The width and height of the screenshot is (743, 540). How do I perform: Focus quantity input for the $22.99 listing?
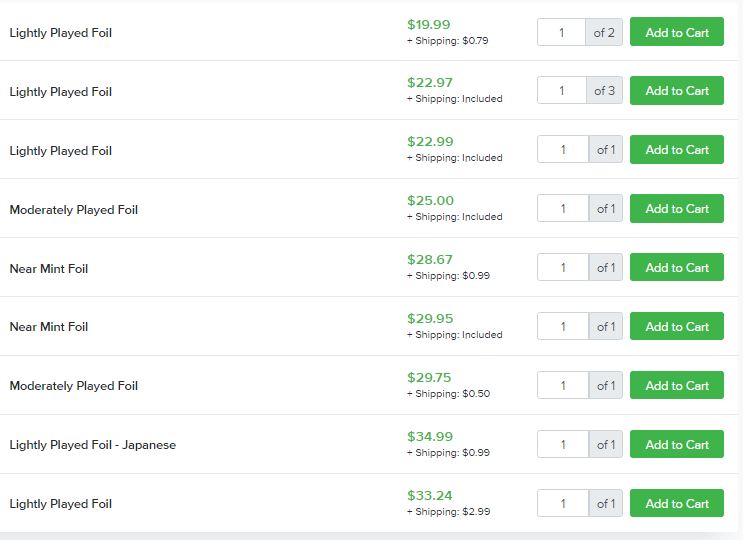(x=563, y=150)
